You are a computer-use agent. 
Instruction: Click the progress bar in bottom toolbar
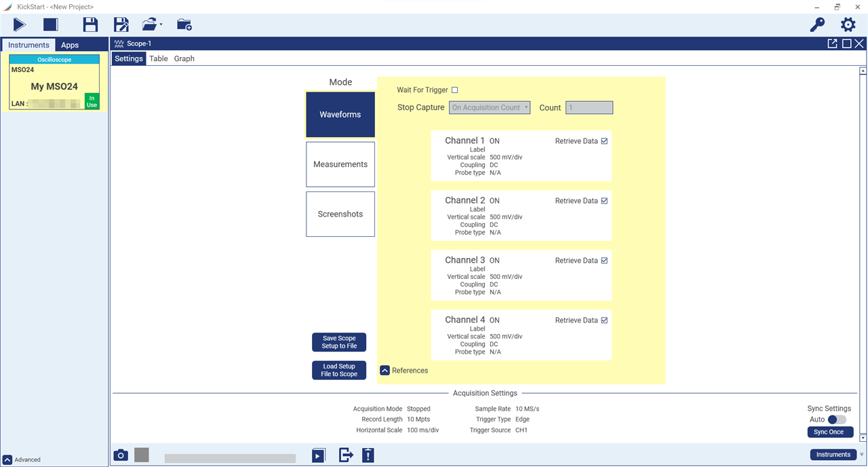[230, 459]
